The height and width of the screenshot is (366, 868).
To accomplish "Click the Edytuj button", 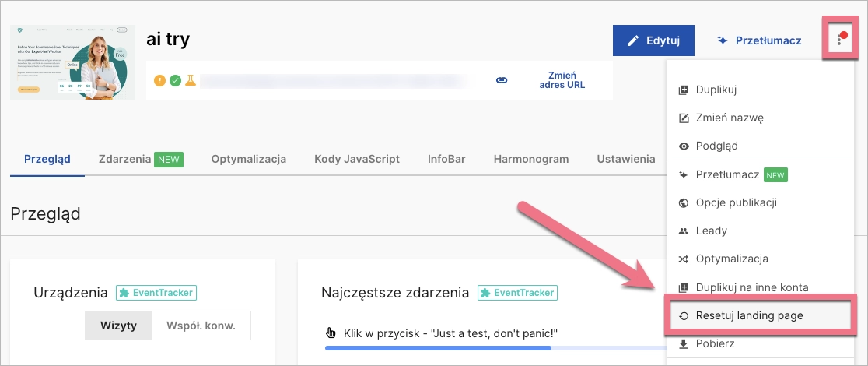I will [653, 40].
